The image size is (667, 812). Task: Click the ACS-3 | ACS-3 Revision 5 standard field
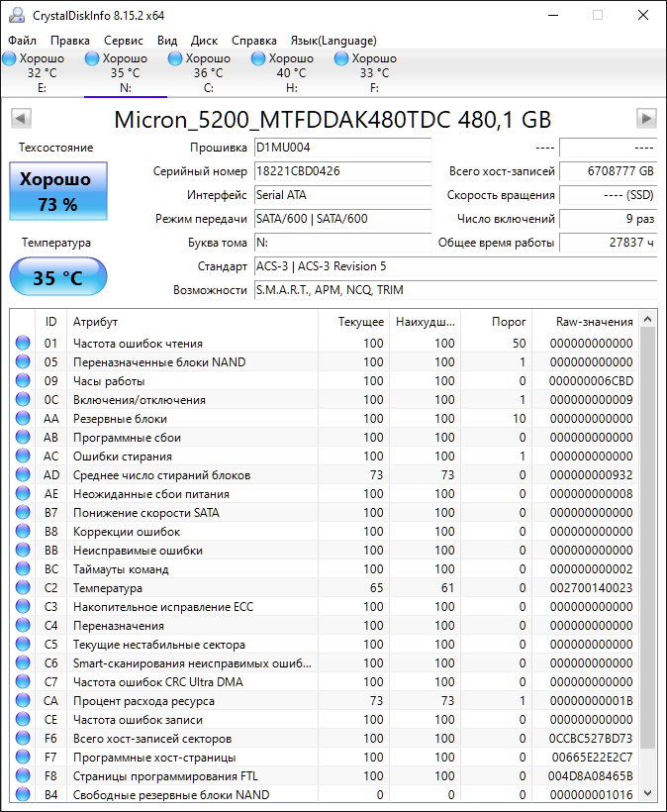456,266
